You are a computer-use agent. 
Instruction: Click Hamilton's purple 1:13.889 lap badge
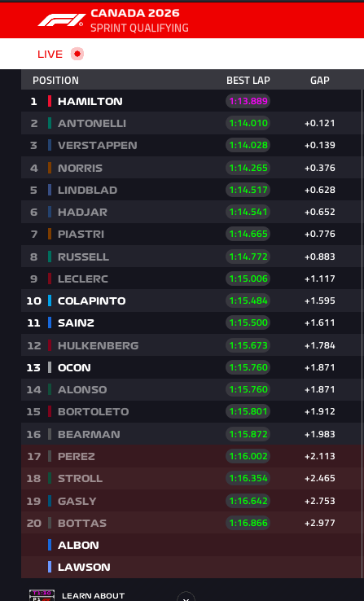coord(248,101)
